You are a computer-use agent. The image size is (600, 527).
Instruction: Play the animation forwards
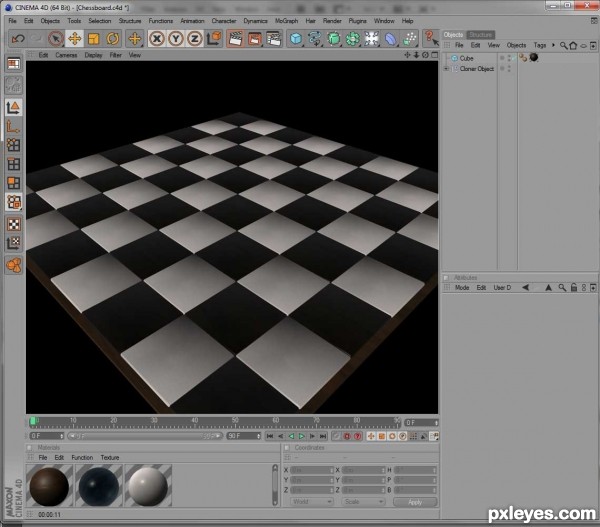pos(302,436)
